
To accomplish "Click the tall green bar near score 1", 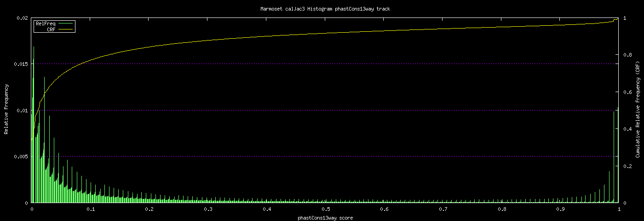I will pyautogui.click(x=614, y=157).
